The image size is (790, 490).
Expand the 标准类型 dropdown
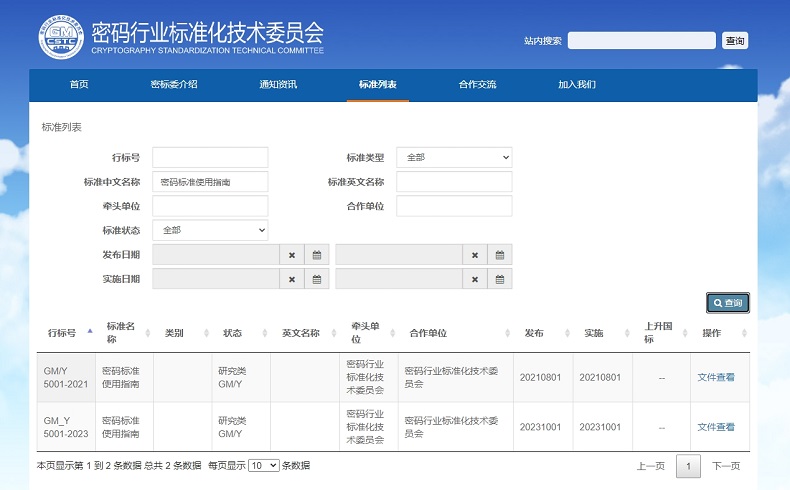pyautogui.click(x=454, y=157)
